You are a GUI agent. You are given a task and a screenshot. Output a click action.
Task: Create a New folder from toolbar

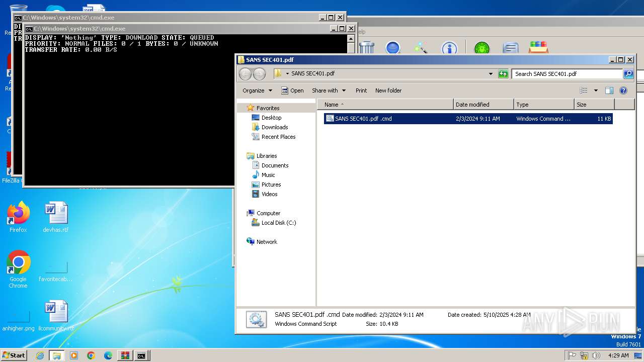point(388,90)
